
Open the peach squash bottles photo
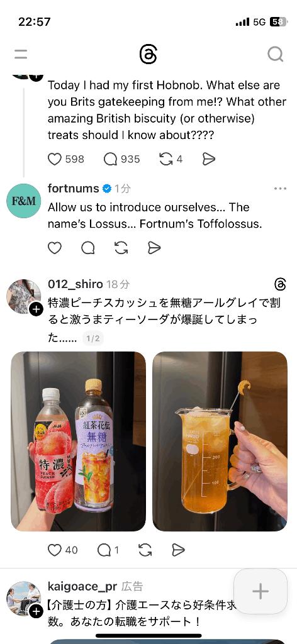[x=78, y=441]
